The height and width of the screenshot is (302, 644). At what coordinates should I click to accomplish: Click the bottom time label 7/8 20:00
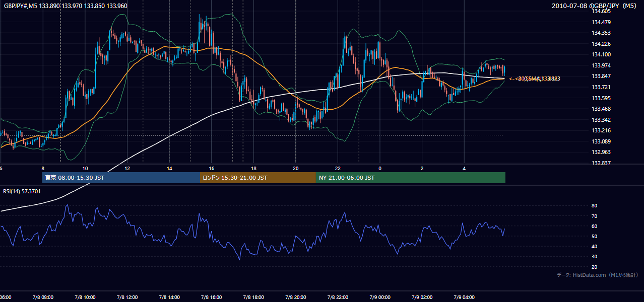pyautogui.click(x=295, y=297)
